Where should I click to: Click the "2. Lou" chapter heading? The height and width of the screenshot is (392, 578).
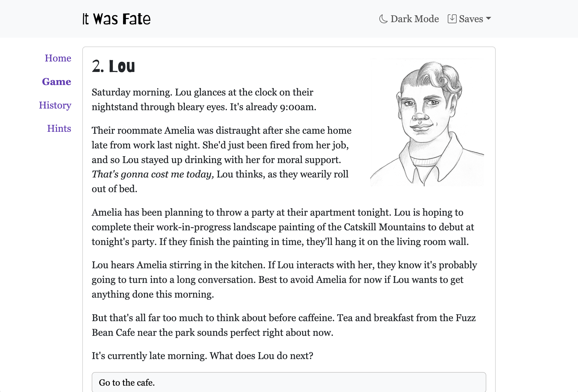coord(113,66)
